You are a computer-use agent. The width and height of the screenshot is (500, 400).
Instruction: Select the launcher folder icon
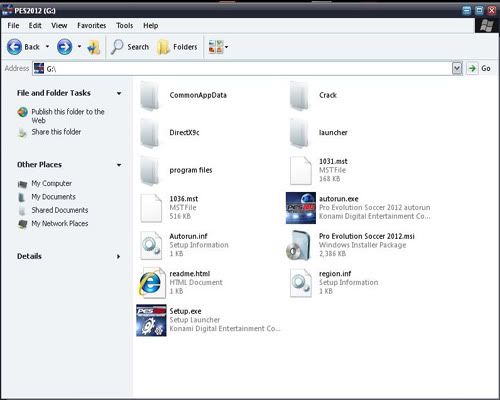tap(299, 133)
